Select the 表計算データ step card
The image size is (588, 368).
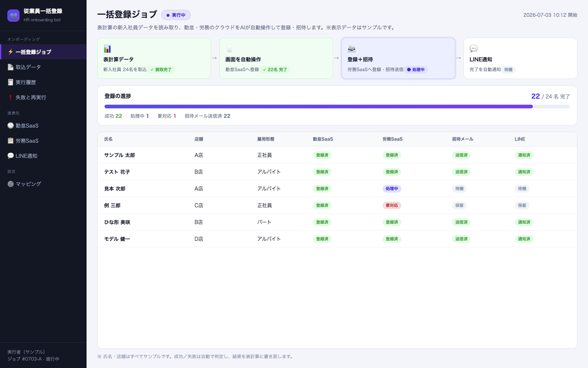coord(154,58)
